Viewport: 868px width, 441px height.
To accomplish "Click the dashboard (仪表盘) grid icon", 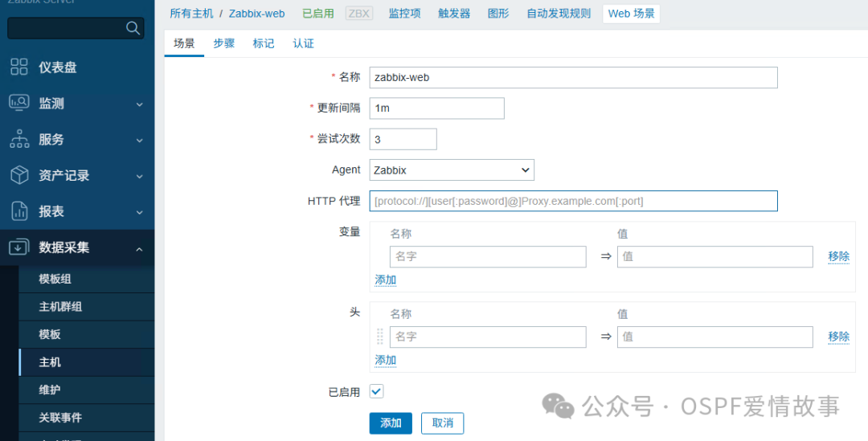I will (x=19, y=67).
